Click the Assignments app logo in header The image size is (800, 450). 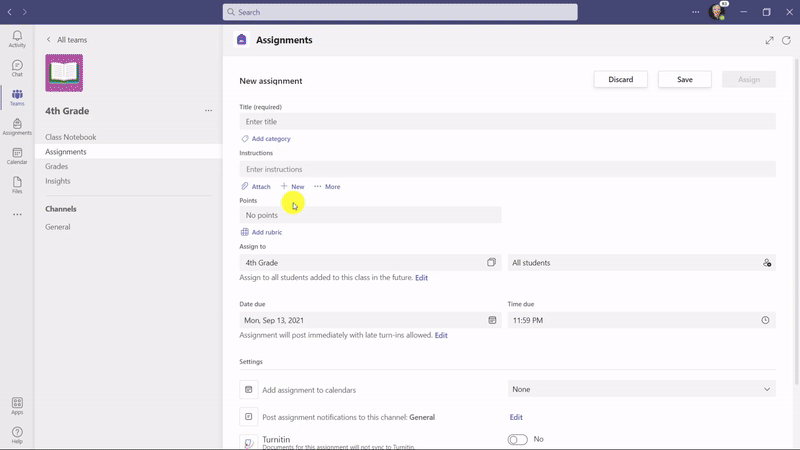[242, 40]
